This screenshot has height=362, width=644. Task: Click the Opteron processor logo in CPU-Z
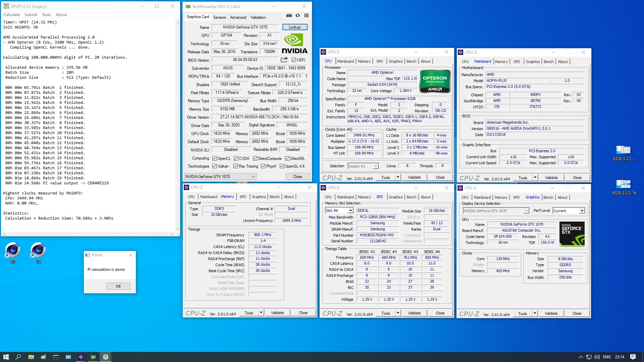click(435, 81)
